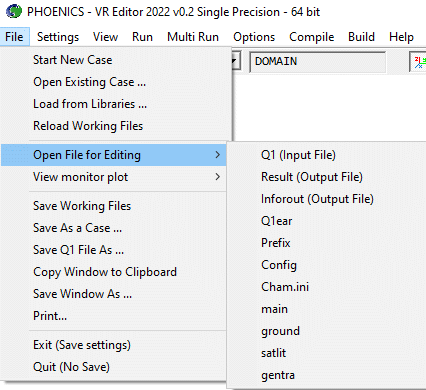Viewport: 426px width, 390px height.
Task: Click the Open File for Editing submenu arrow
Action: coord(217,155)
